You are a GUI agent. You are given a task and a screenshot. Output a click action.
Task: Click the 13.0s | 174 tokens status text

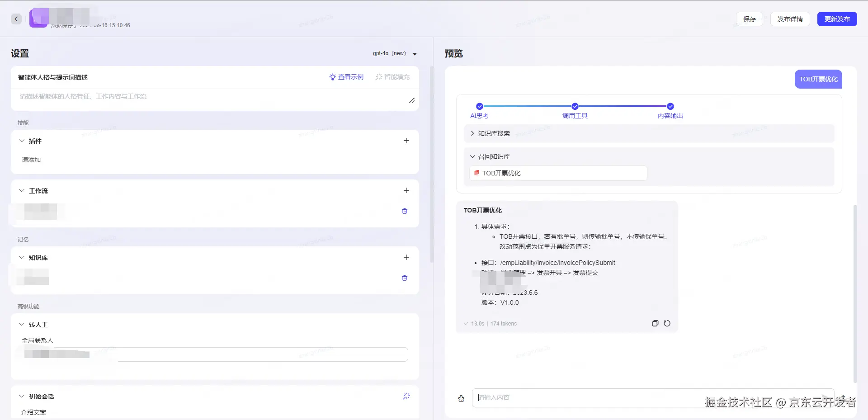coord(490,324)
